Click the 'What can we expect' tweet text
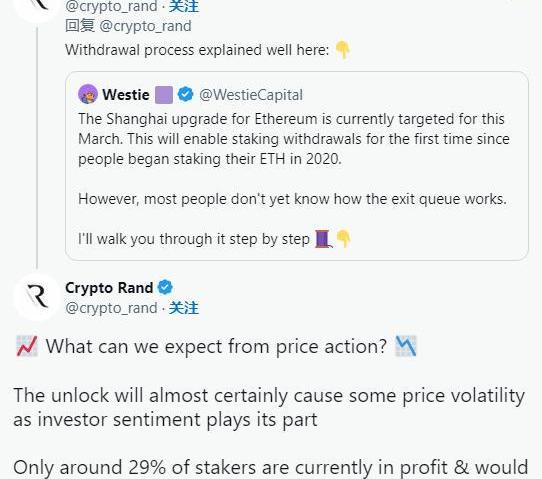 (216, 346)
